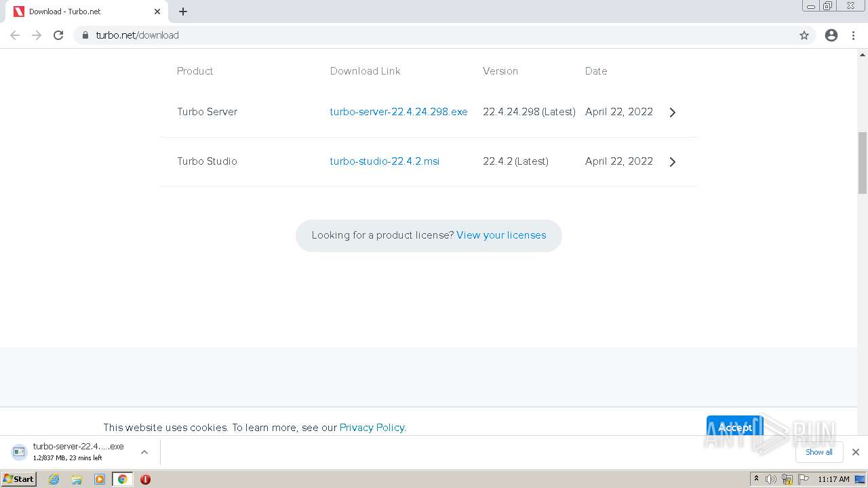Image resolution: width=868 pixels, height=488 pixels.
Task: Open a new tab with plus button
Action: (183, 12)
